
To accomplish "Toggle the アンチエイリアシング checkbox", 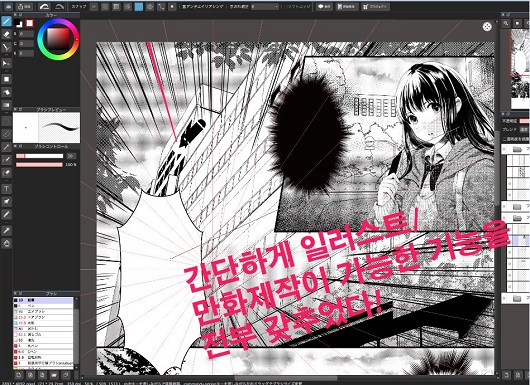I will point(203,6).
